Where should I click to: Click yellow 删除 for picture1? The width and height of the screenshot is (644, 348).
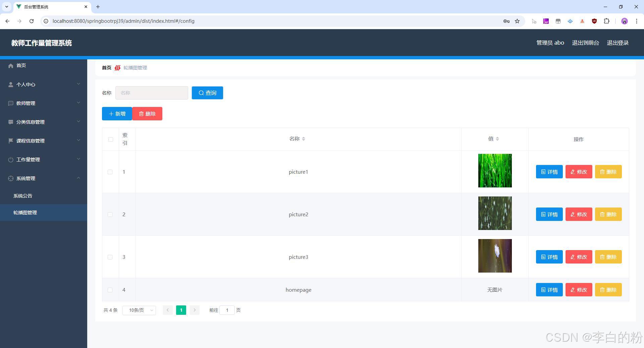coord(608,172)
